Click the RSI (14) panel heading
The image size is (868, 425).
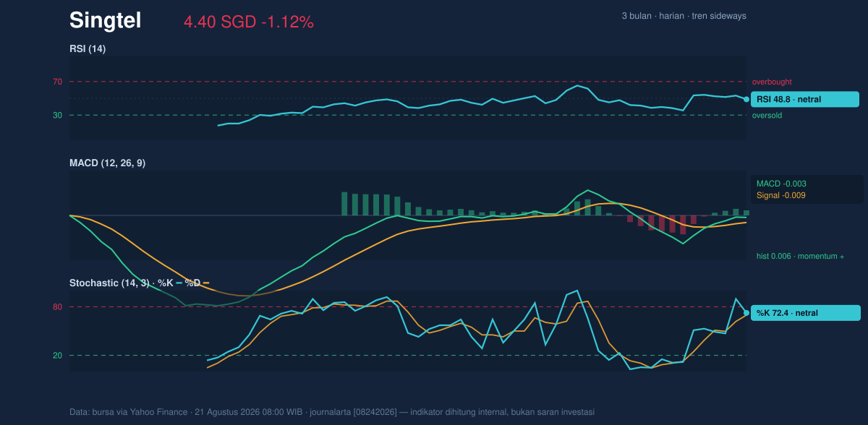(x=88, y=49)
